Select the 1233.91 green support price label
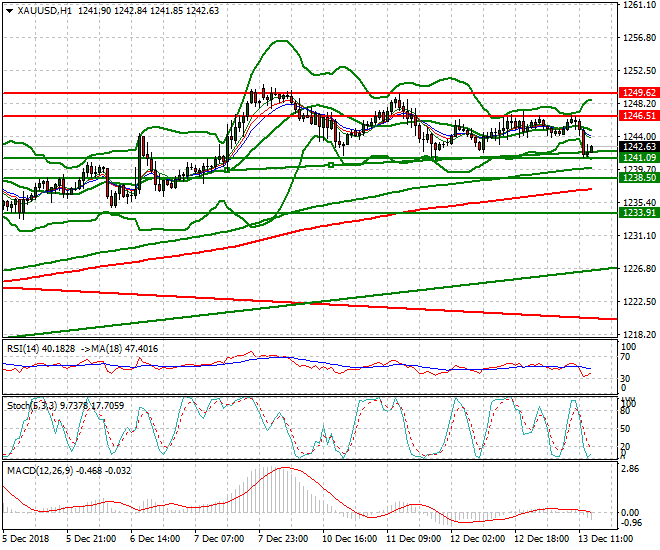Image resolution: width=660 pixels, height=550 pixels. (639, 213)
